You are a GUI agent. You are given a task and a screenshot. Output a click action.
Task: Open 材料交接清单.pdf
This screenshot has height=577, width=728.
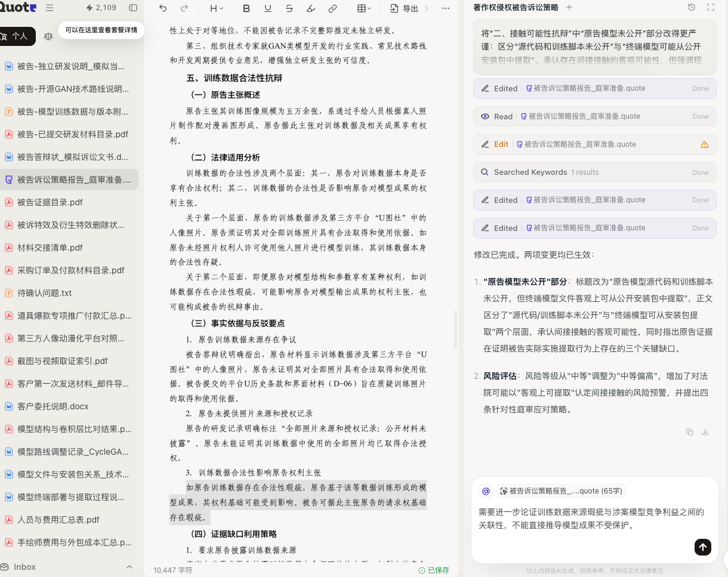[70, 248]
